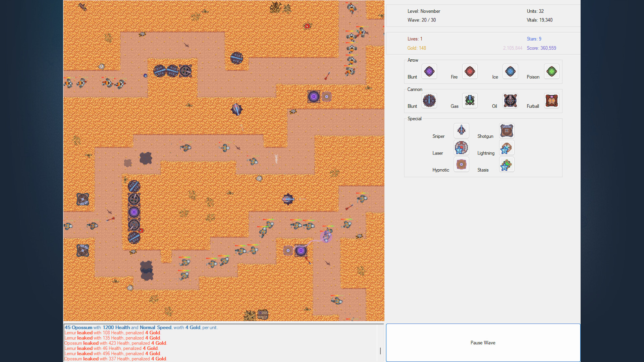644x362 pixels.
Task: Select the Sniper special tower icon
Action: pos(461,131)
